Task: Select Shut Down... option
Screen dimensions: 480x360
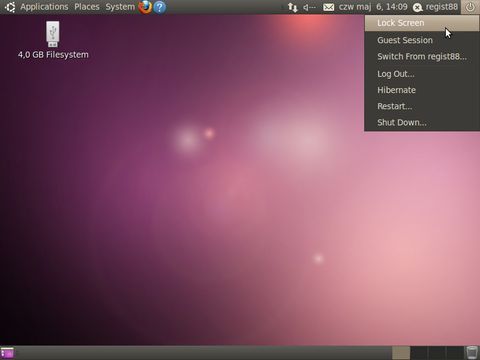Action: [x=422, y=123]
